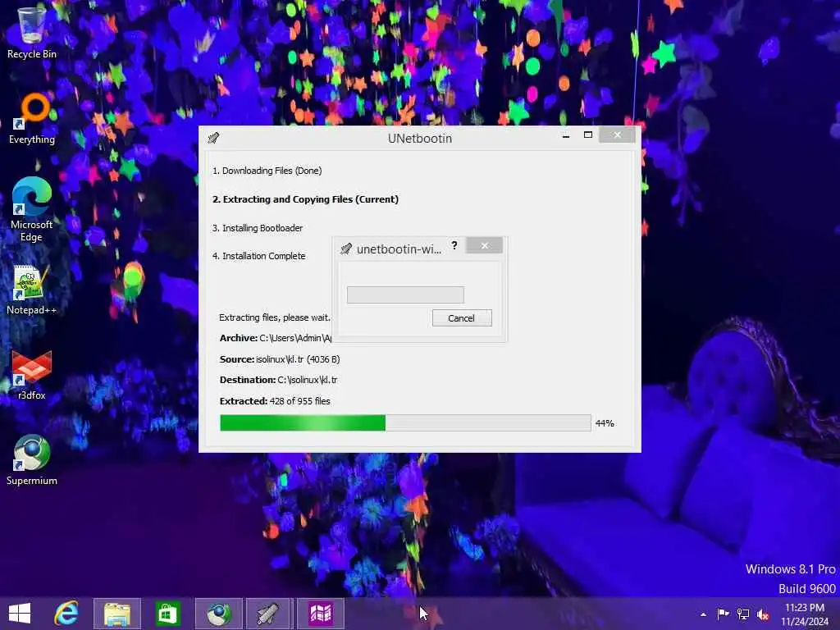Select the r3dfox desktop shortcut
This screenshot has width=840, height=630.
click(x=31, y=375)
